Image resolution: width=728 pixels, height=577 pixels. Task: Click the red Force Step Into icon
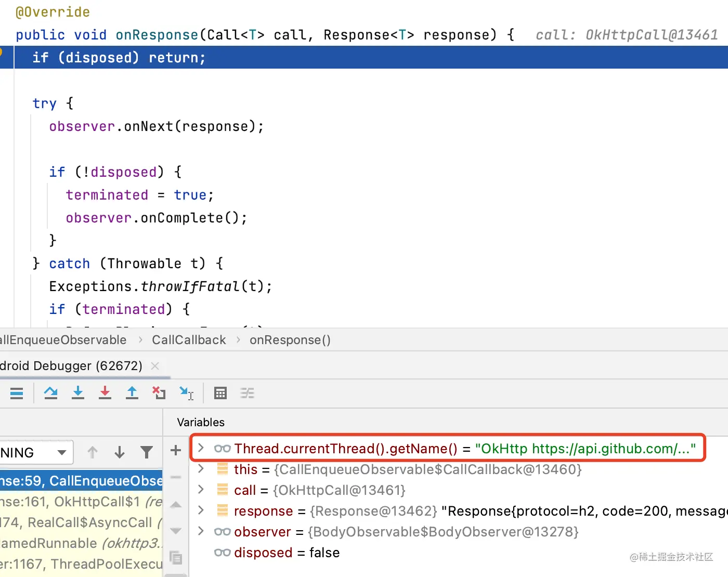coord(105,393)
